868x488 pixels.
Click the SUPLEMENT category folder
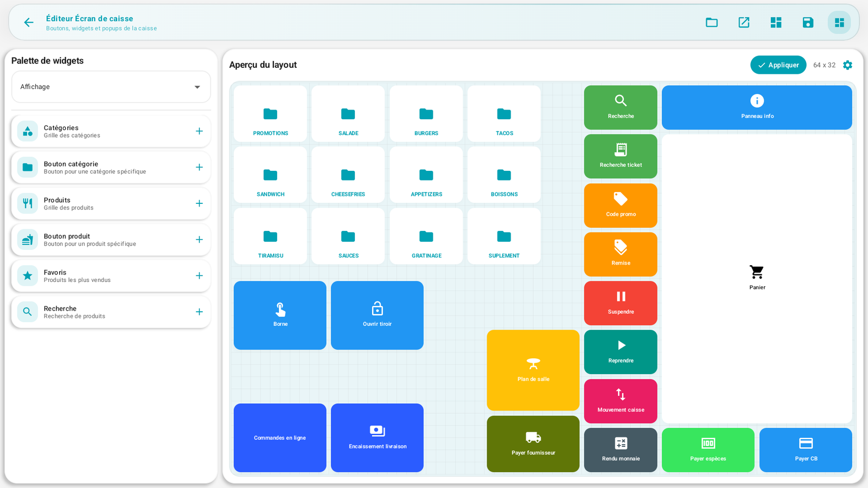(x=504, y=236)
